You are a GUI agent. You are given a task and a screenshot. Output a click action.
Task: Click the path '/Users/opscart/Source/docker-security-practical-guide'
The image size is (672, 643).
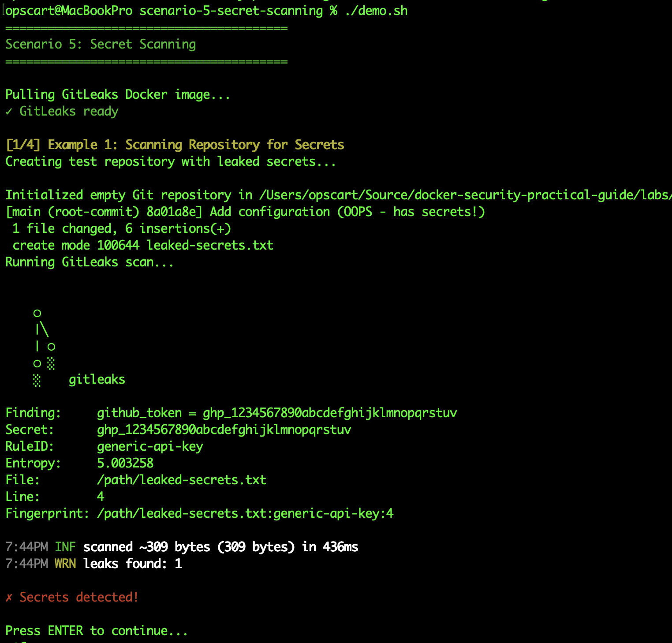pyautogui.click(x=447, y=195)
